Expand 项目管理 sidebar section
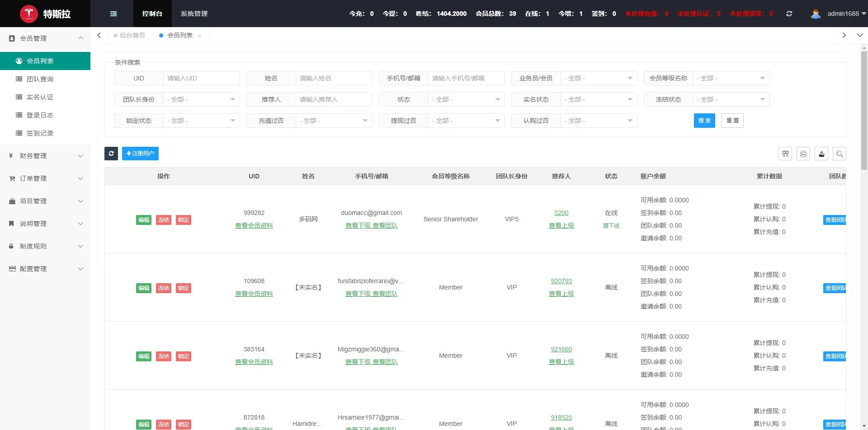The width and height of the screenshot is (868, 430). point(45,201)
